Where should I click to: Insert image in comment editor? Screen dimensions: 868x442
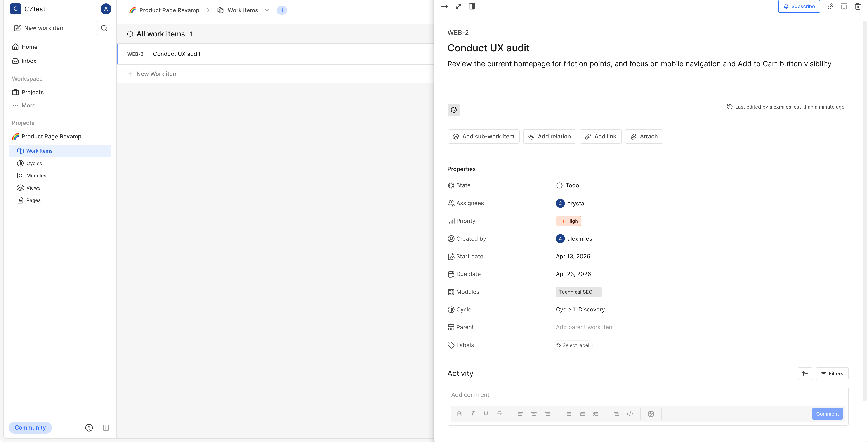651,414
